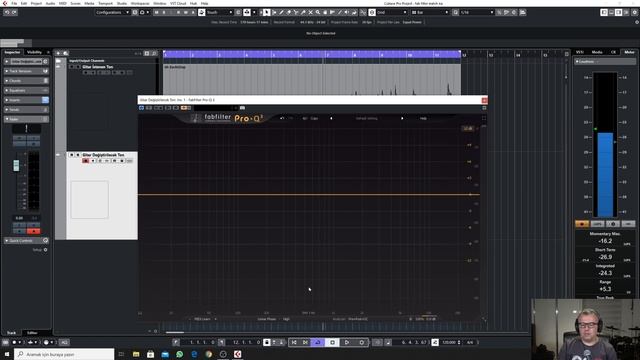
Task: Click the FabFilter Pro-Q 3 logo
Action: tap(233, 118)
